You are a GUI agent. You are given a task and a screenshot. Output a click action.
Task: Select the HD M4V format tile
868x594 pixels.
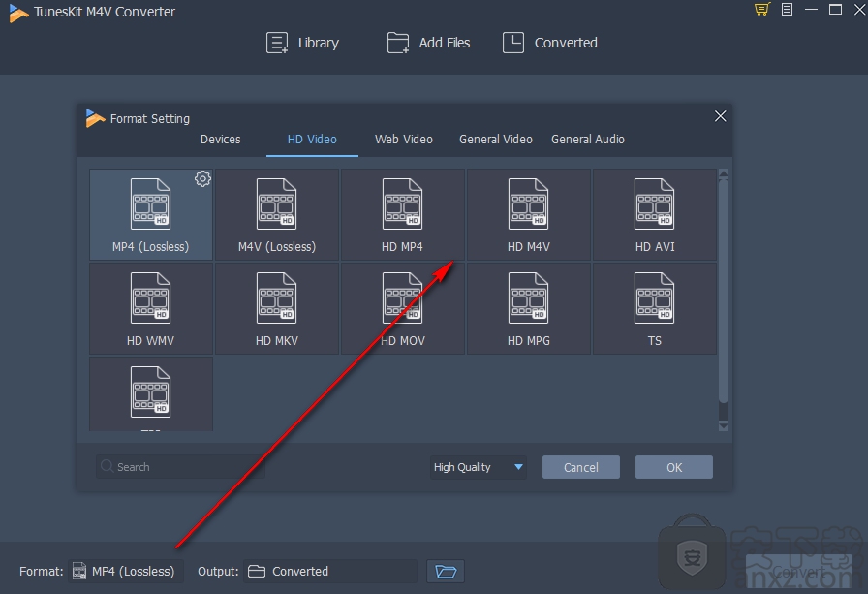coord(529,215)
